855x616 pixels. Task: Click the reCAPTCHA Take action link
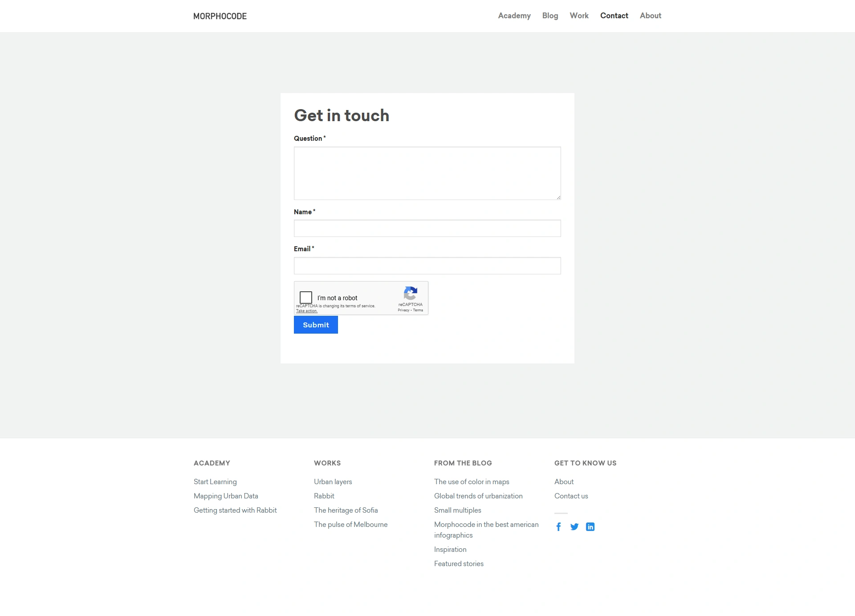(x=307, y=311)
